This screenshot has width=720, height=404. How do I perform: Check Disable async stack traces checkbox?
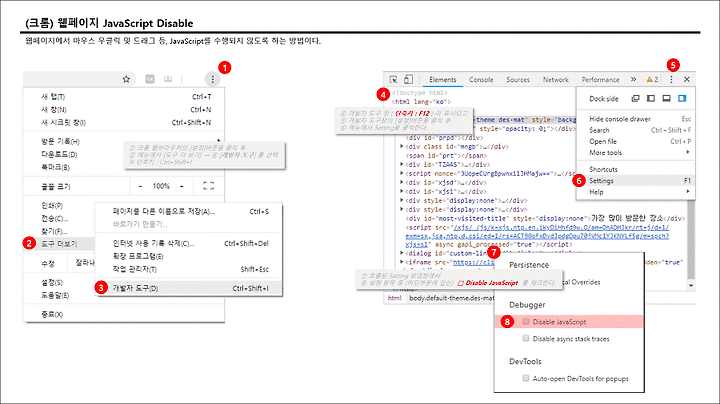(x=526, y=338)
